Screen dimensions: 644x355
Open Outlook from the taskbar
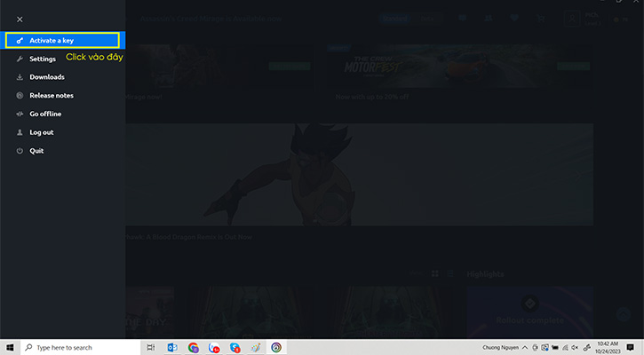pyautogui.click(x=172, y=347)
